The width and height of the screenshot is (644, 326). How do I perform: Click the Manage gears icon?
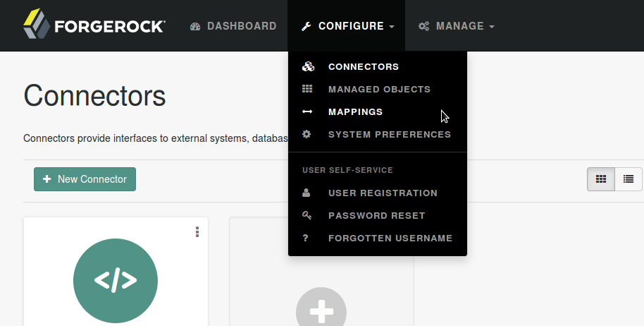[x=423, y=26]
